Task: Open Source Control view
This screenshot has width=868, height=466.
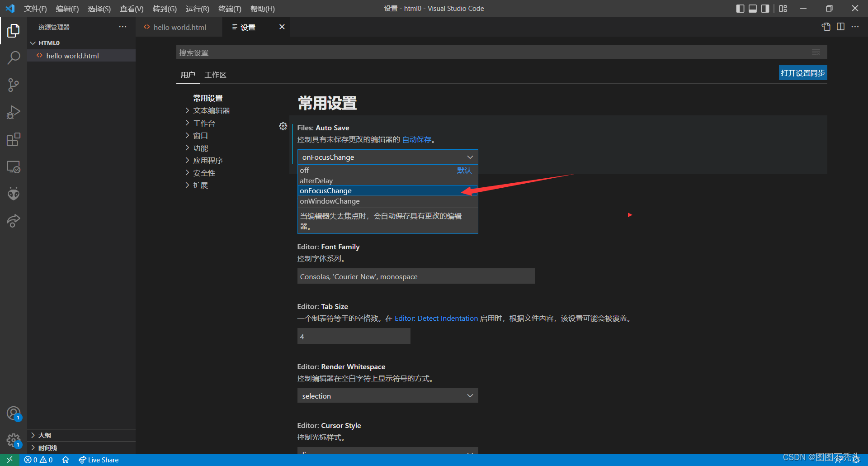Action: 14,85
